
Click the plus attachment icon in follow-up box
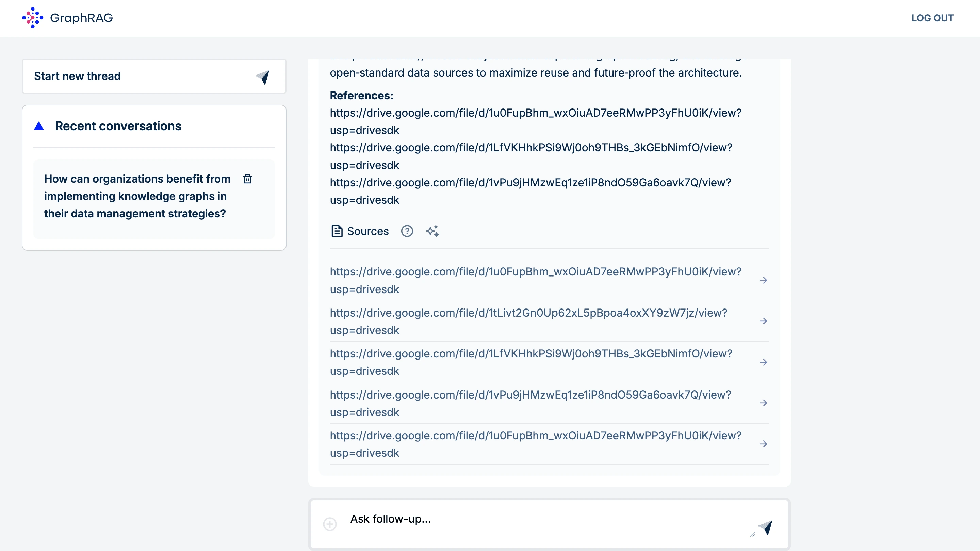(330, 524)
